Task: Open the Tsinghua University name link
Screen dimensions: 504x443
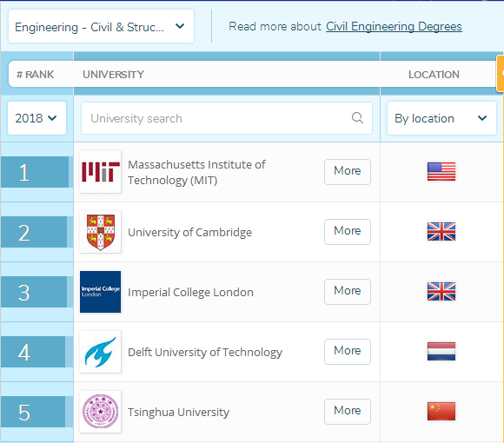Action: point(178,412)
